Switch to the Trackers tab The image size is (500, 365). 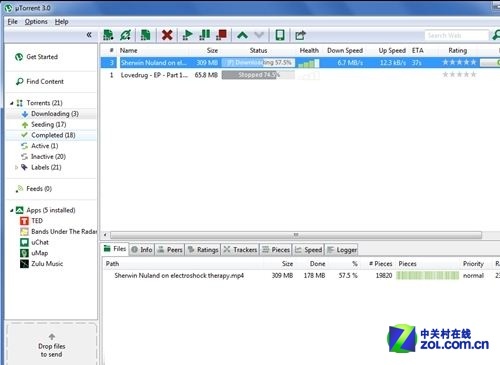point(240,249)
